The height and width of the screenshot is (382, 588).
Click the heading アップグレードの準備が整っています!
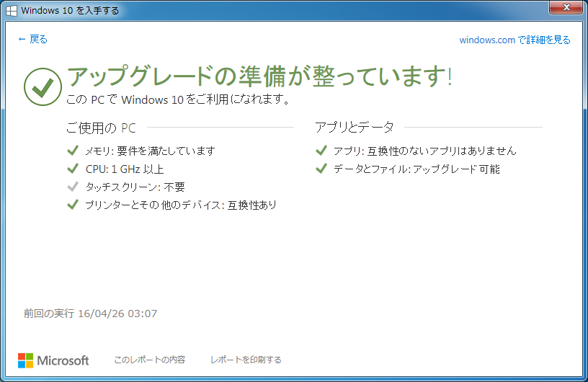tap(259, 76)
